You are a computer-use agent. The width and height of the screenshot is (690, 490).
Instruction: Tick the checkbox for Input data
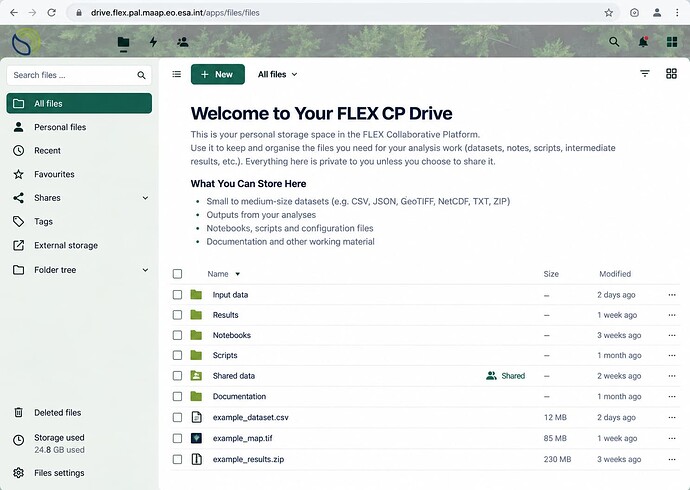click(x=177, y=295)
